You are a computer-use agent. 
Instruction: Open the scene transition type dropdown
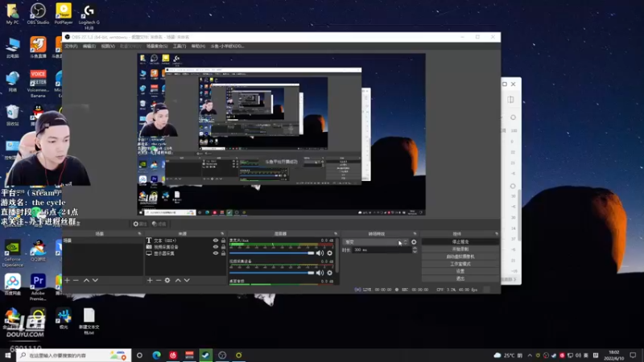point(376,242)
